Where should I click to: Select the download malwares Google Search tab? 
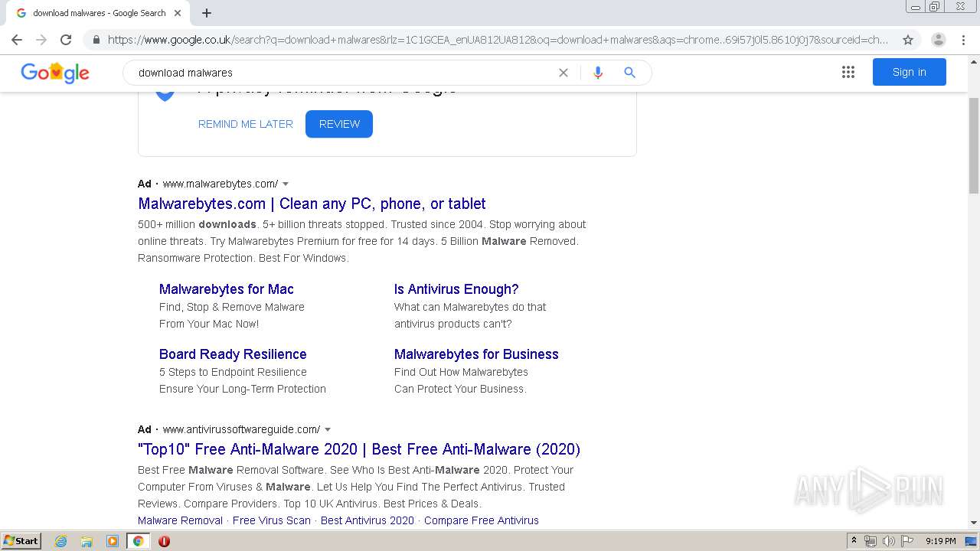click(x=98, y=13)
